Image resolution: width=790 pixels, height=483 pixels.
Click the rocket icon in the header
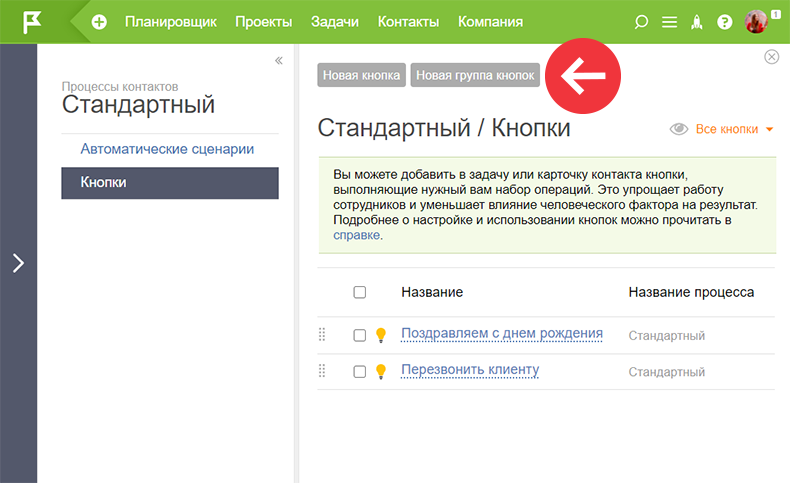tap(697, 22)
